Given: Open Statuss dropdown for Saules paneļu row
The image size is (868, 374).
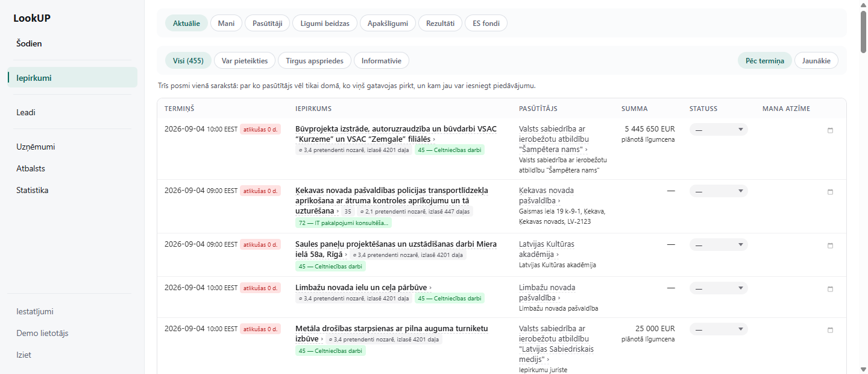Looking at the screenshot, I should (x=719, y=245).
